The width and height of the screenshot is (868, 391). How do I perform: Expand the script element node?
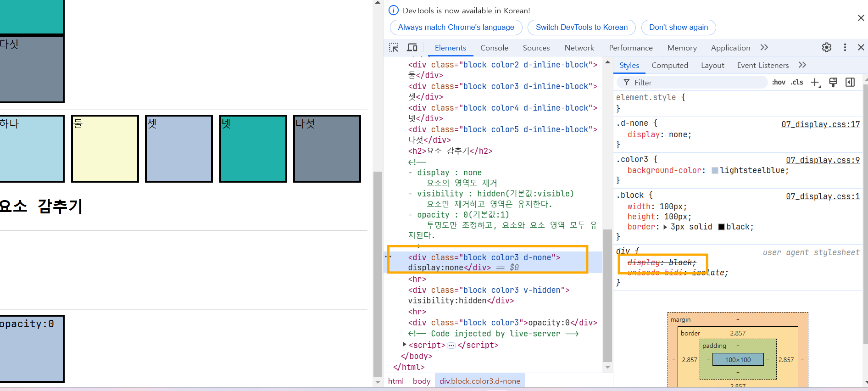pos(404,344)
